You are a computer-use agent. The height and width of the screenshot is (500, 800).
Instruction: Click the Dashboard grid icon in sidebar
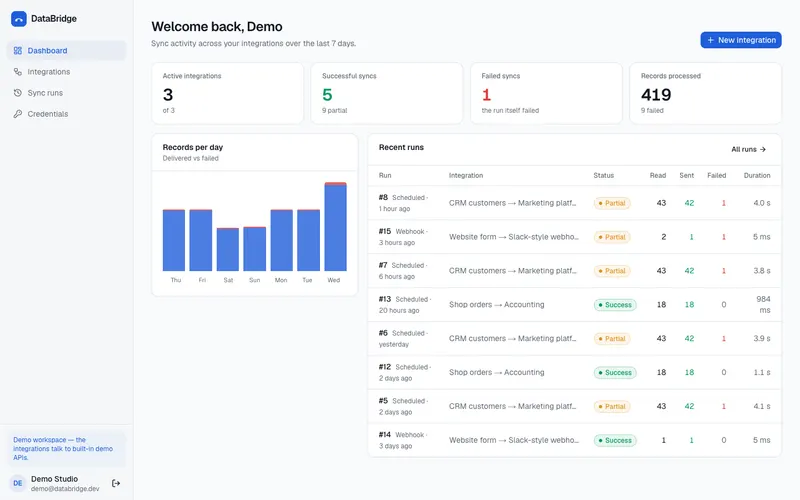[x=18, y=51]
